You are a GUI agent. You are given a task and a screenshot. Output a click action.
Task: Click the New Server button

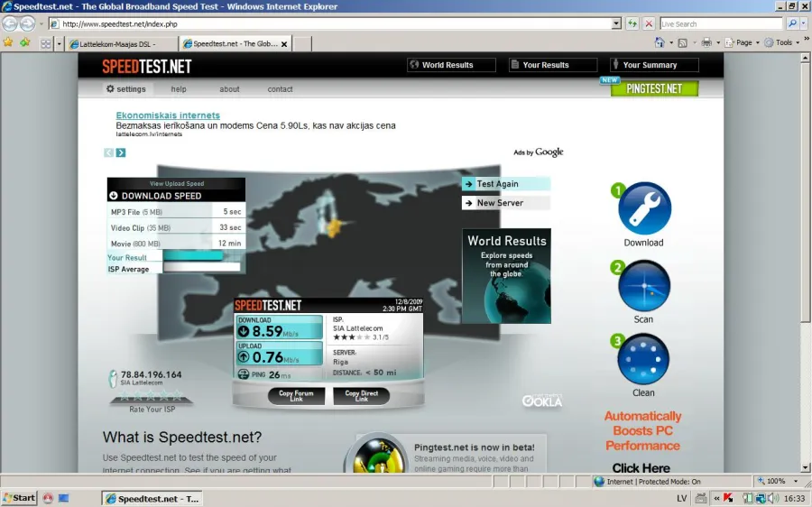(506, 203)
